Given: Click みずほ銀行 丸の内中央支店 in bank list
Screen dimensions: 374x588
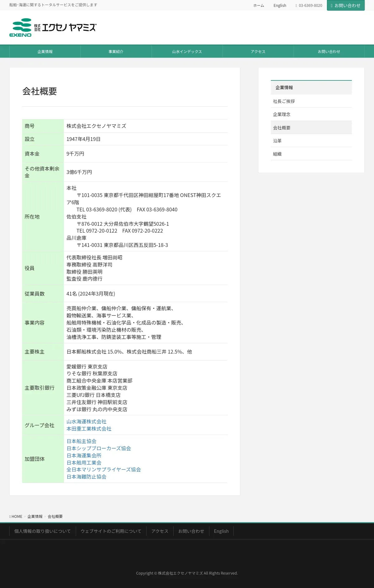Looking at the screenshot, I should click(97, 409).
